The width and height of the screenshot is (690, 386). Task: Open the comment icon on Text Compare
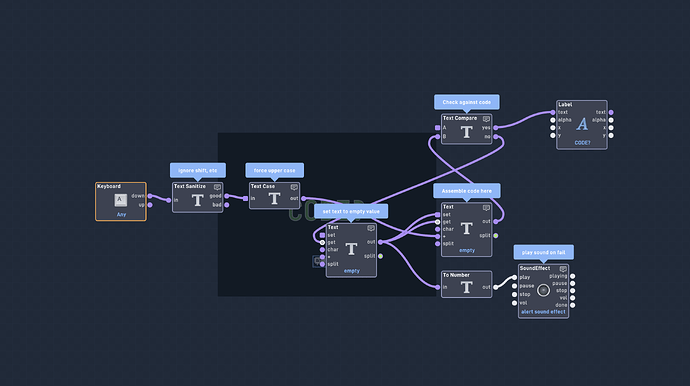486,119
